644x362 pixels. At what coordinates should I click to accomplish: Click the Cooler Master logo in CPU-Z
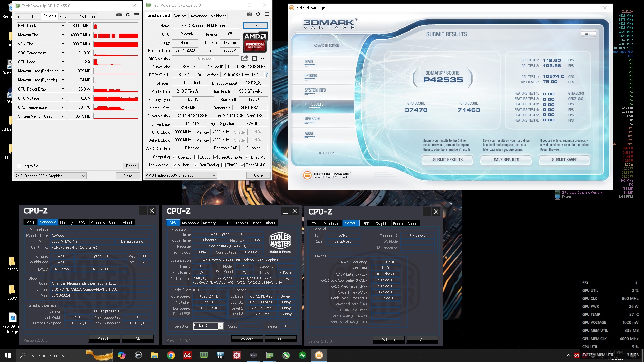280,243
